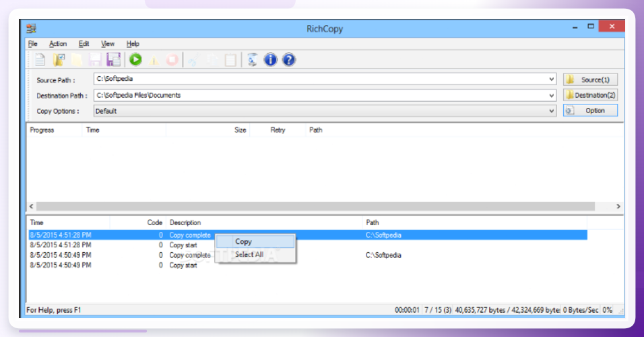Click C:\Softpedia path in highlighted row

pyautogui.click(x=383, y=235)
